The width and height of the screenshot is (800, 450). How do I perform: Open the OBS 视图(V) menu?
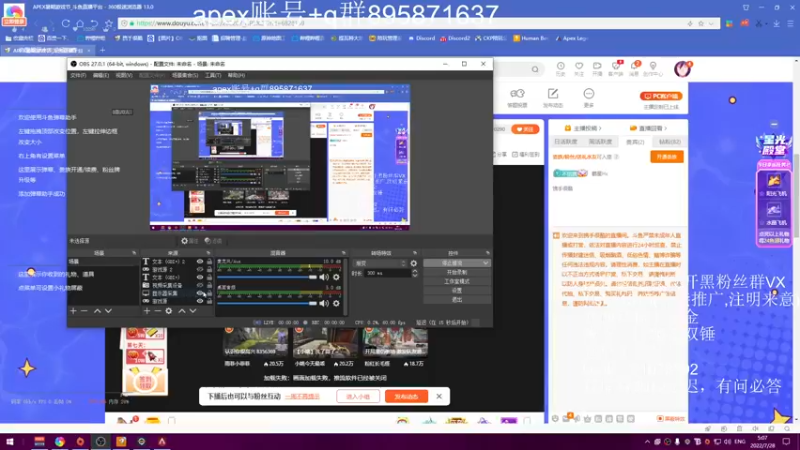click(123, 75)
